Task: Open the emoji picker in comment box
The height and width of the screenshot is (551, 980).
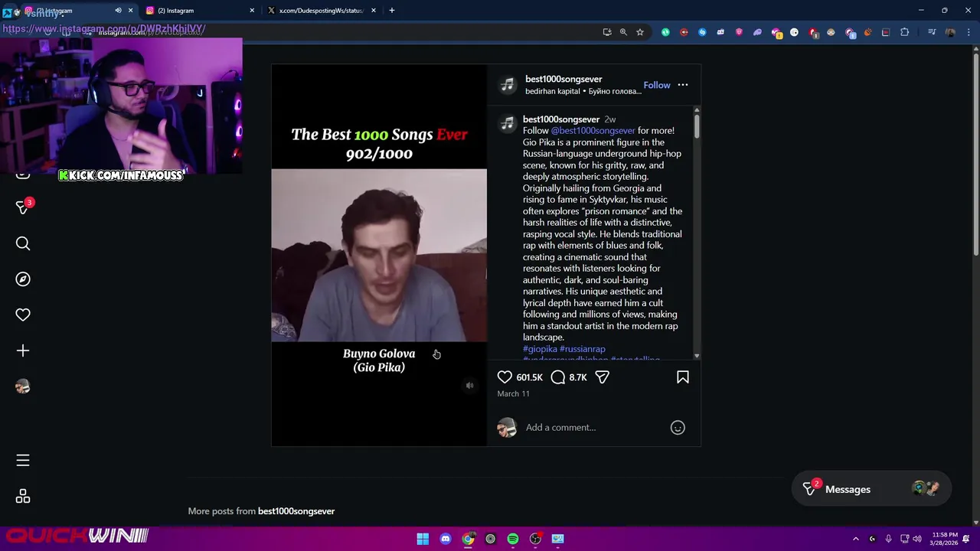Action: tap(678, 428)
